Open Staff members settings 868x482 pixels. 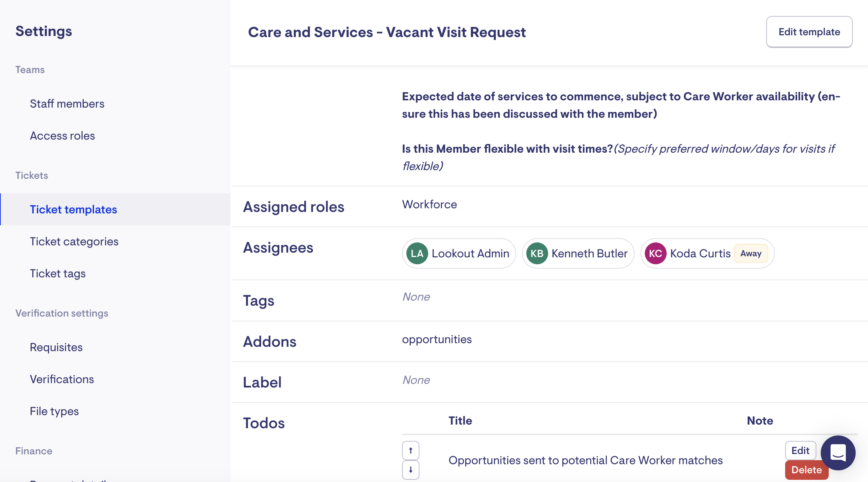(67, 104)
